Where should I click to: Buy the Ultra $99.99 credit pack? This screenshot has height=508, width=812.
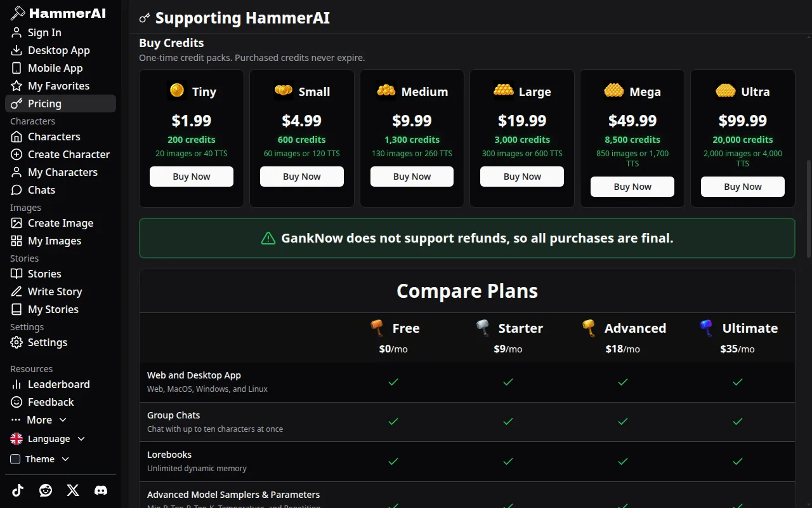point(743,187)
